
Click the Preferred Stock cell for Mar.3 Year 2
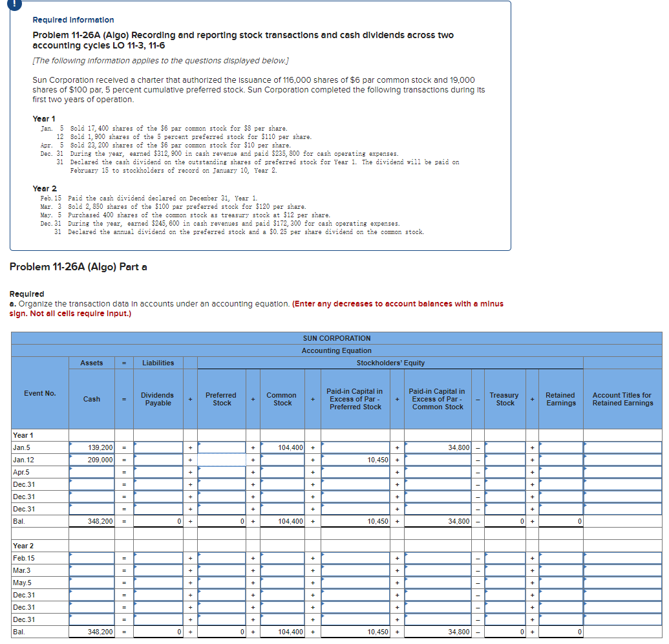coord(222,570)
